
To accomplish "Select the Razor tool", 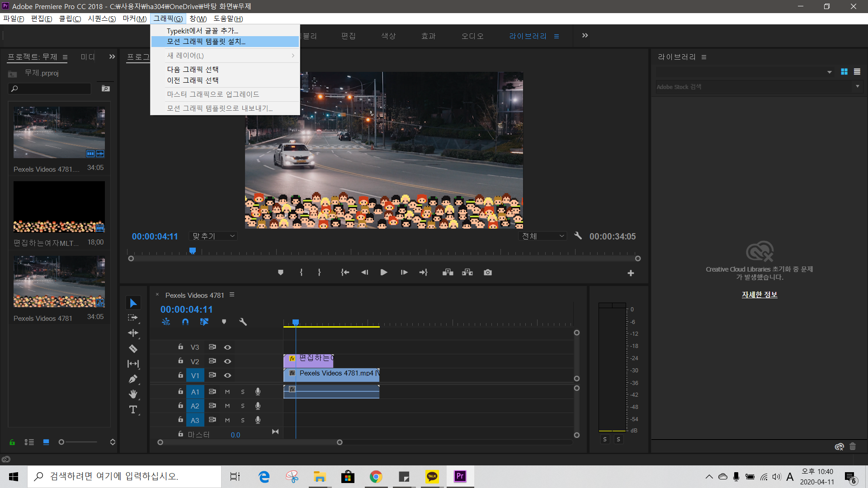I will click(x=133, y=348).
